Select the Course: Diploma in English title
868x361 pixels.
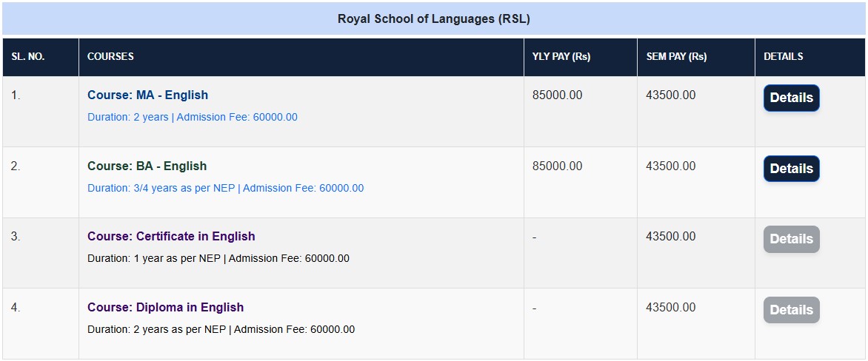tap(165, 307)
